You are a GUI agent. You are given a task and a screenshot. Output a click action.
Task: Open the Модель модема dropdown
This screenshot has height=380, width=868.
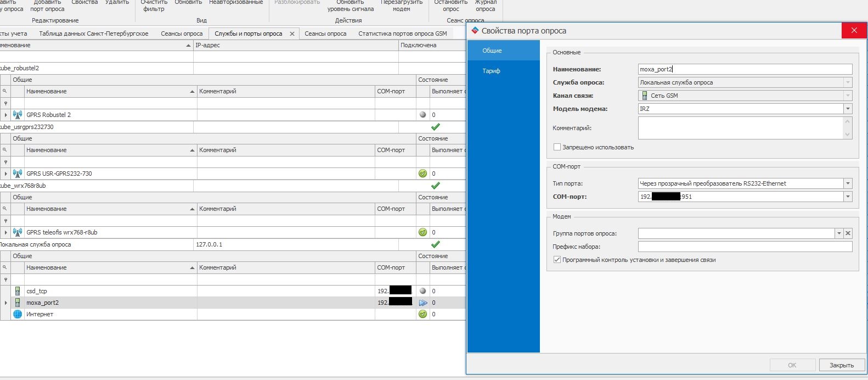(x=848, y=109)
